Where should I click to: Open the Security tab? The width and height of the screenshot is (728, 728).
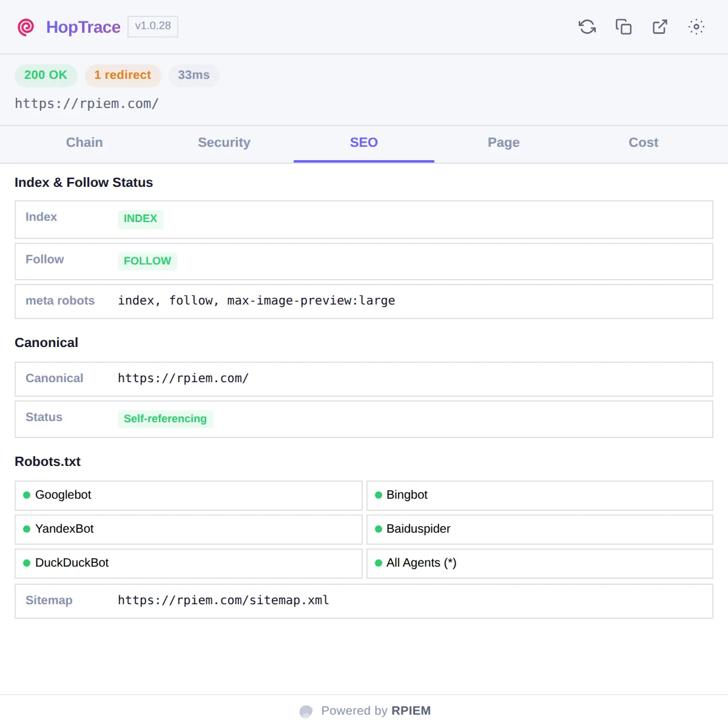(x=224, y=143)
